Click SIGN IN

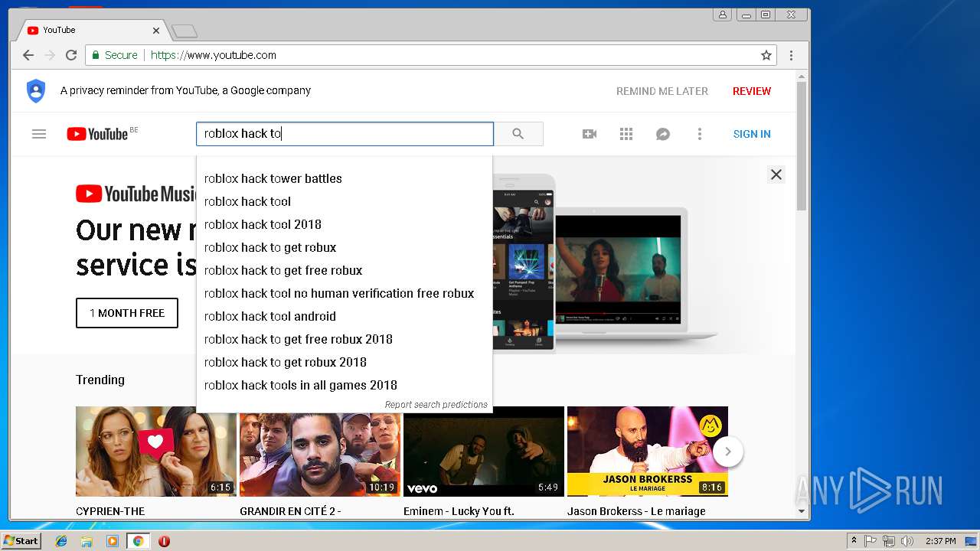click(x=752, y=134)
